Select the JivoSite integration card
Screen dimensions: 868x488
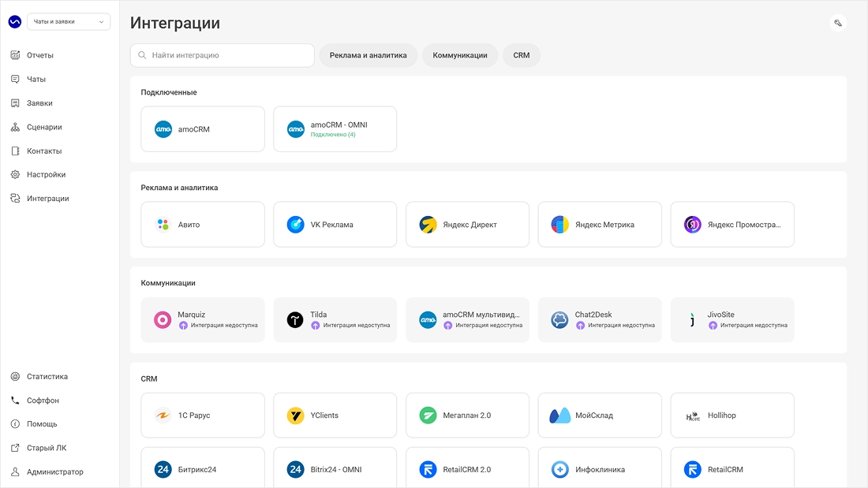(731, 320)
